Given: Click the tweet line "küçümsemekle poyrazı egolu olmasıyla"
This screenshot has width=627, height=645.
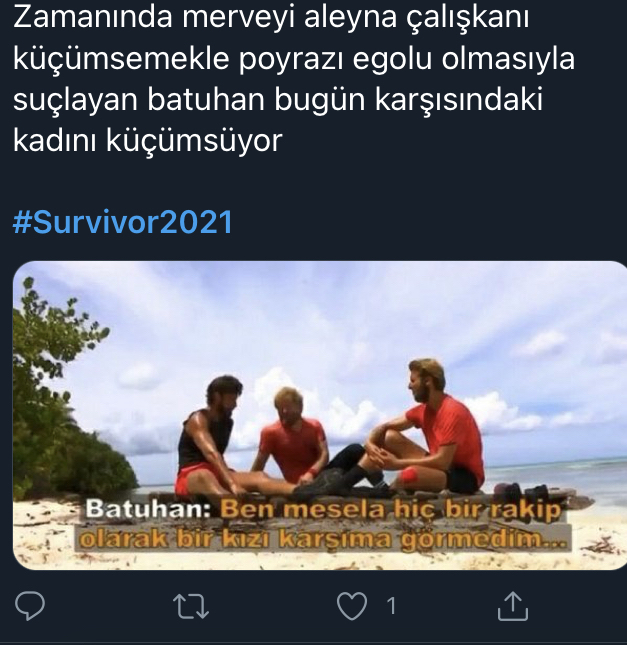Looking at the screenshot, I should [x=293, y=58].
